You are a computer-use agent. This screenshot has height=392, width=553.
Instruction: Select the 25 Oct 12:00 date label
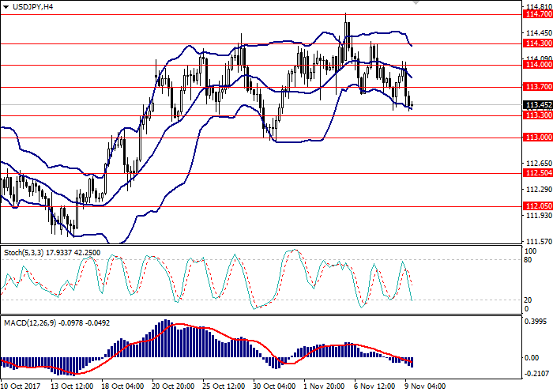pyautogui.click(x=223, y=386)
